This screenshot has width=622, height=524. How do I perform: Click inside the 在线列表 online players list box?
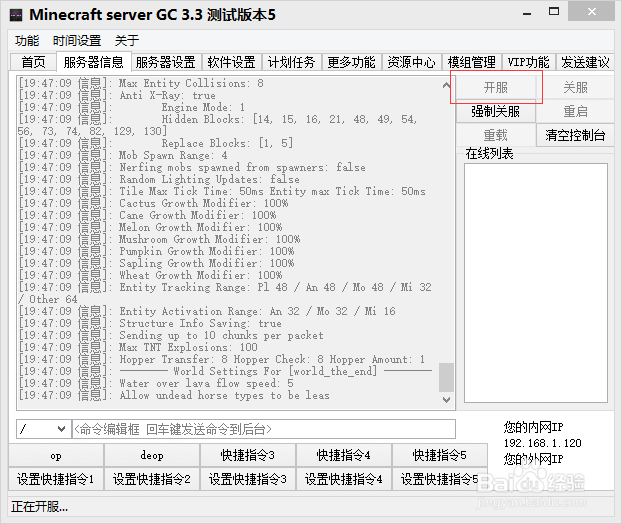536,283
